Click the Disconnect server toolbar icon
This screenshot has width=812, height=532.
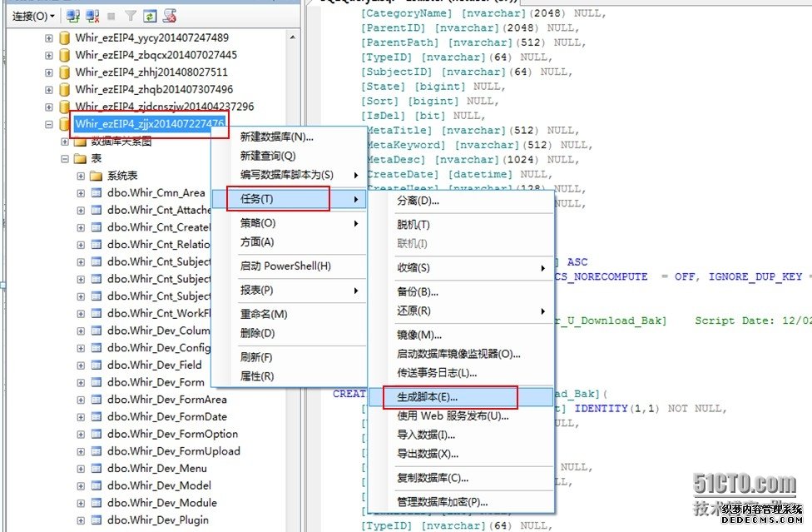click(92, 16)
